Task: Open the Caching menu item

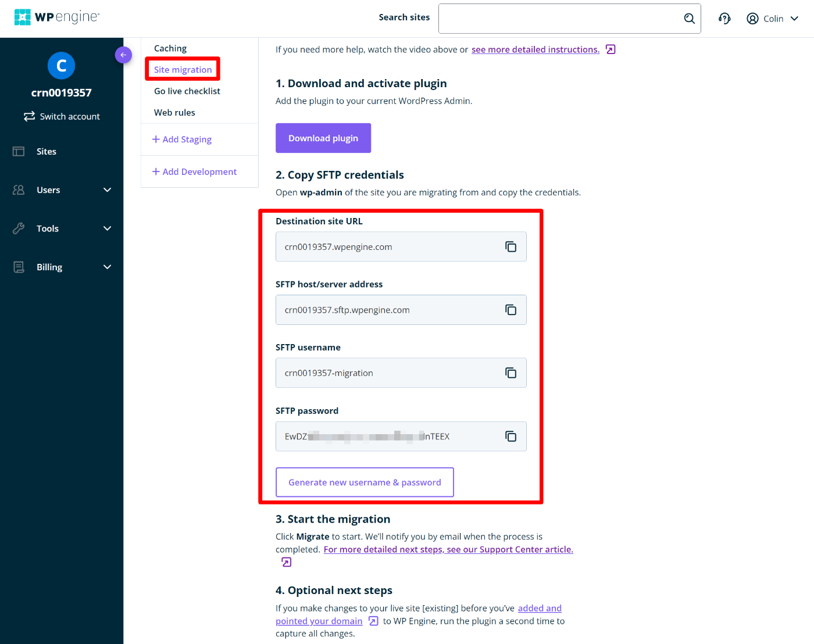Action: (x=170, y=48)
